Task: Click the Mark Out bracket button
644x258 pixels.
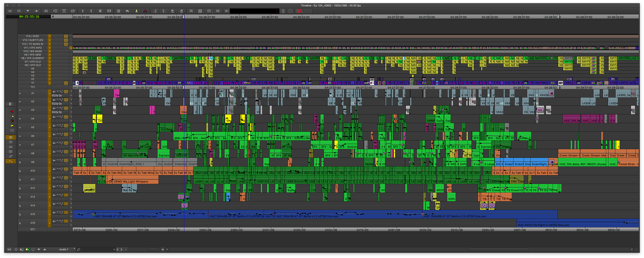Action: coord(91,11)
